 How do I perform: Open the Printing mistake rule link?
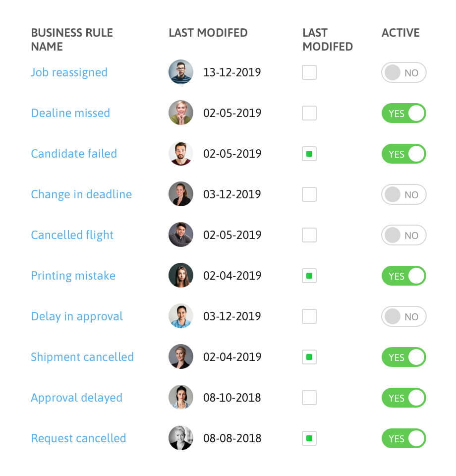pos(73,276)
